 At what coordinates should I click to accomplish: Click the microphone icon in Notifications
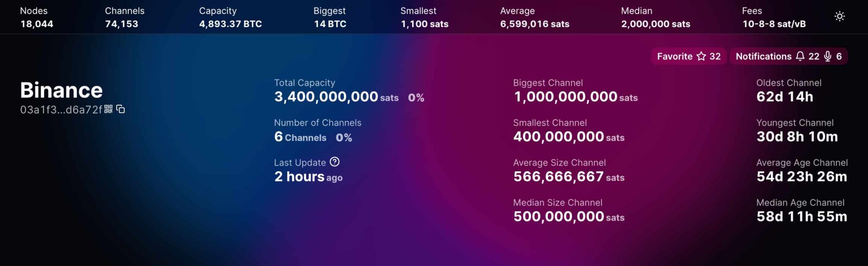pyautogui.click(x=827, y=56)
